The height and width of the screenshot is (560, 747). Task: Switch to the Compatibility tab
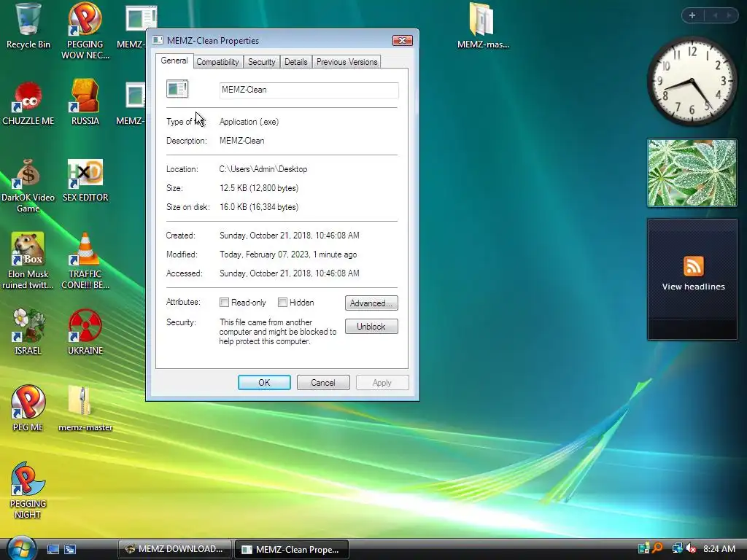point(217,62)
